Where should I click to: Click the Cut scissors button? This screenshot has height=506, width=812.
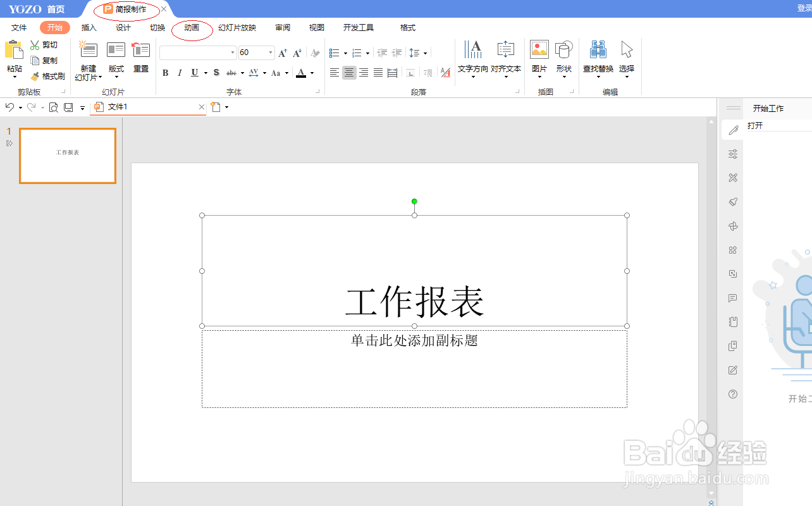click(x=44, y=45)
